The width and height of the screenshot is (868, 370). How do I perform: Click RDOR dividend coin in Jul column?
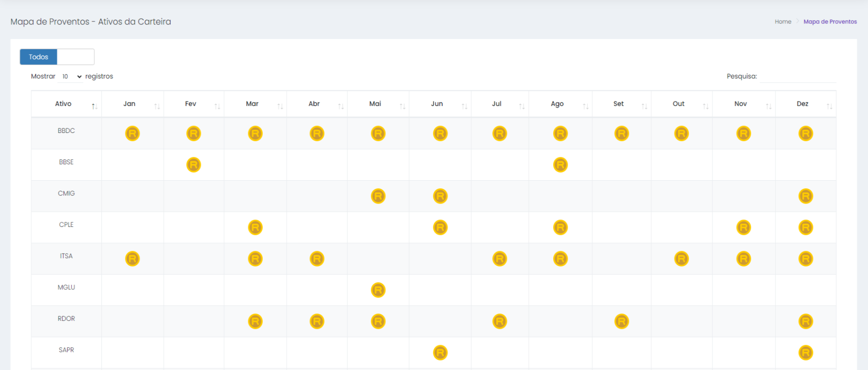(x=500, y=321)
